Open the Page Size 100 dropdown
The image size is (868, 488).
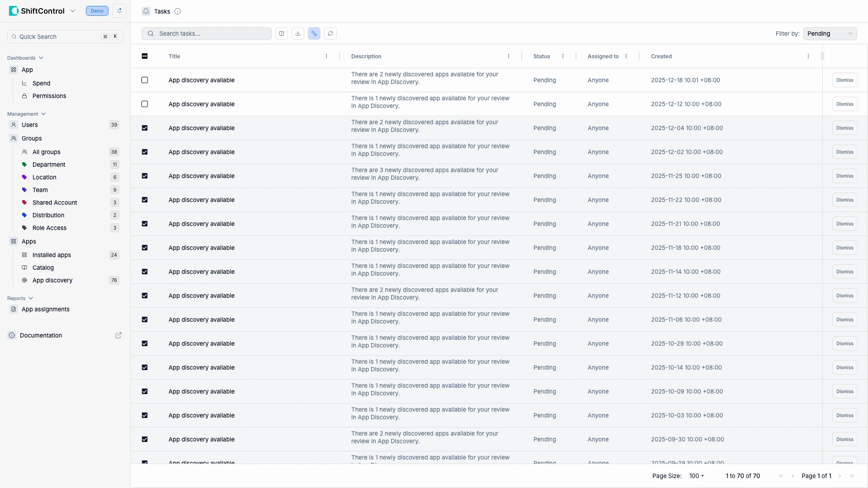(697, 476)
